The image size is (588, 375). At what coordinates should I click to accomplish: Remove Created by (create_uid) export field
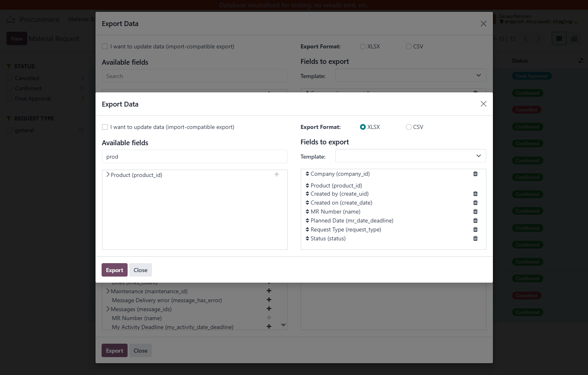475,194
